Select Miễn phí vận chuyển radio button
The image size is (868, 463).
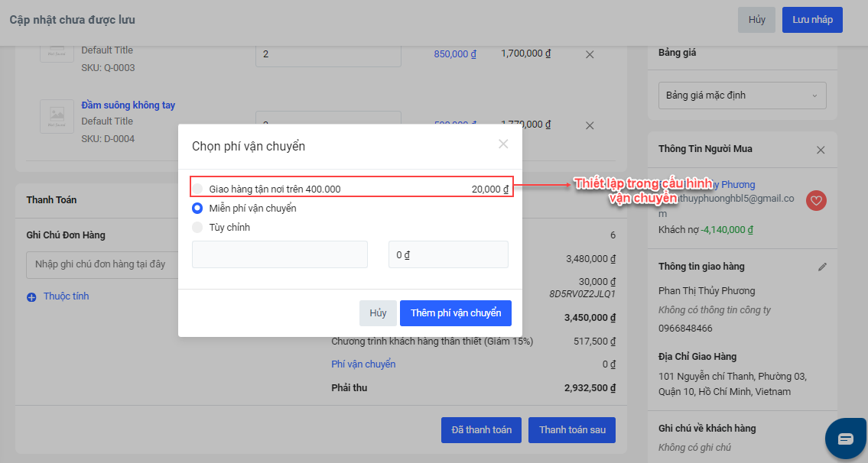click(198, 208)
